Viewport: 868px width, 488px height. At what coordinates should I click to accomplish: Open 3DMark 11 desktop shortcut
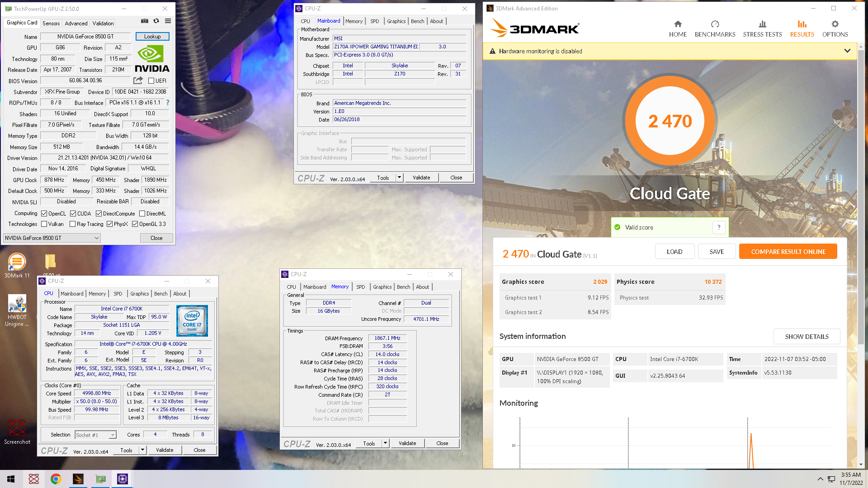coord(17,266)
